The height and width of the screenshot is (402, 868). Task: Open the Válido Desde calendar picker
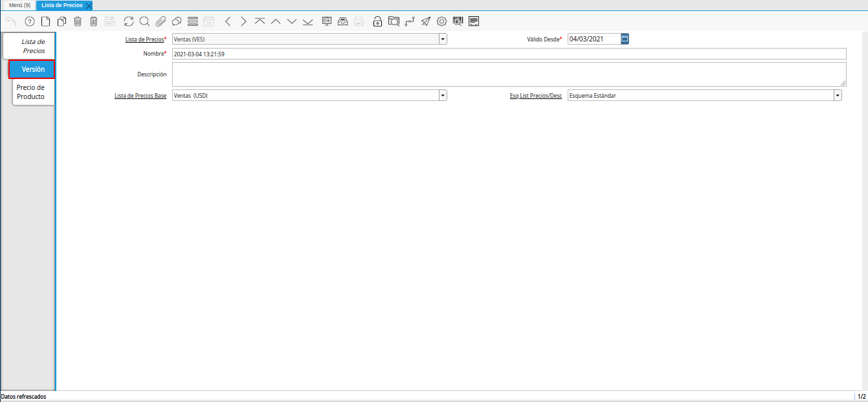(x=625, y=39)
